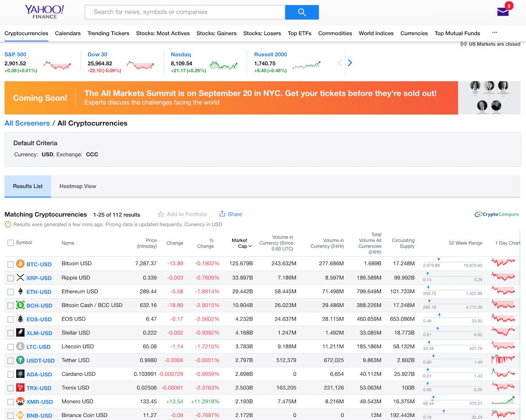Click the Monero XMR coin icon
526x420 pixels.
point(20,402)
